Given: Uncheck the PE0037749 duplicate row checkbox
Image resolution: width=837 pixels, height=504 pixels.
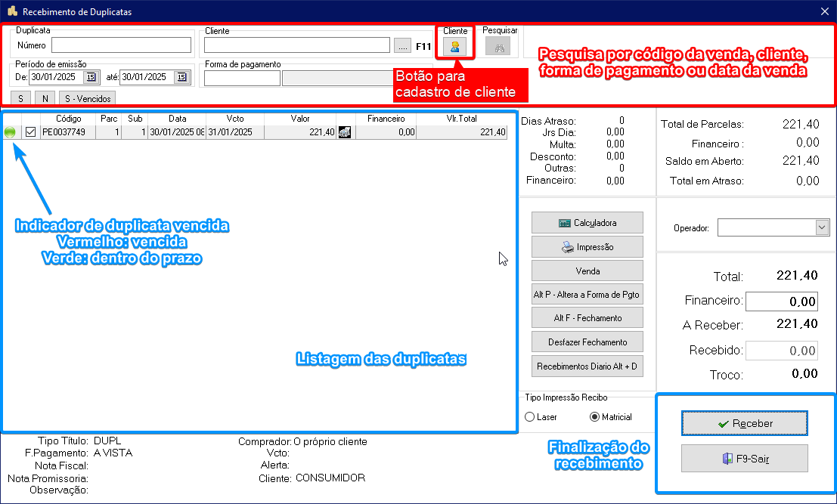Looking at the screenshot, I should (x=31, y=132).
